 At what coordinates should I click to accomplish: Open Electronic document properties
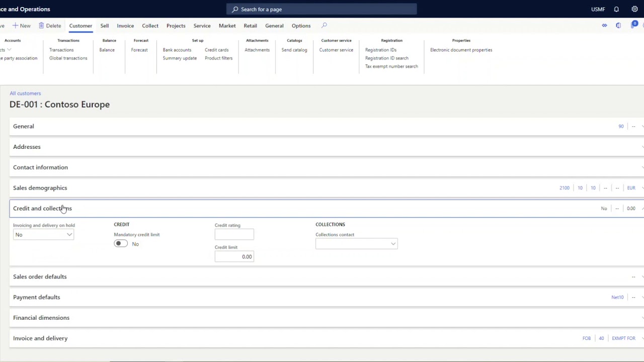(461, 50)
